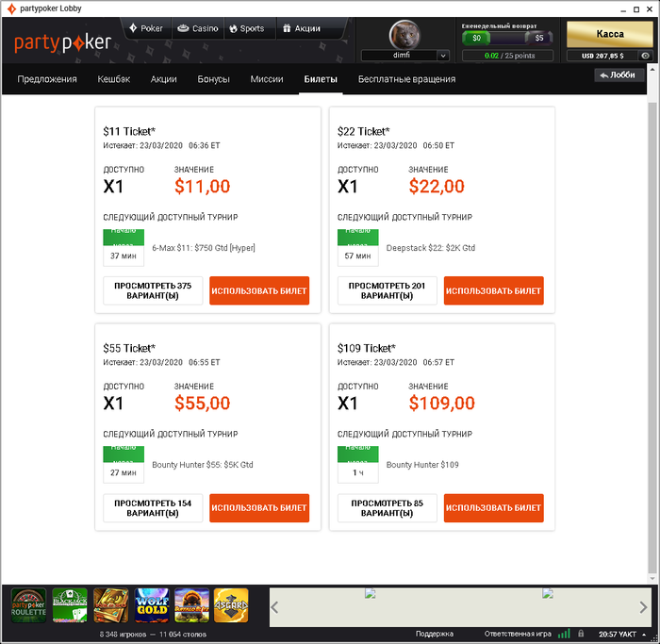This screenshot has height=644, width=660.
Task: Click the weekly cashback progress bar
Action: point(507,39)
